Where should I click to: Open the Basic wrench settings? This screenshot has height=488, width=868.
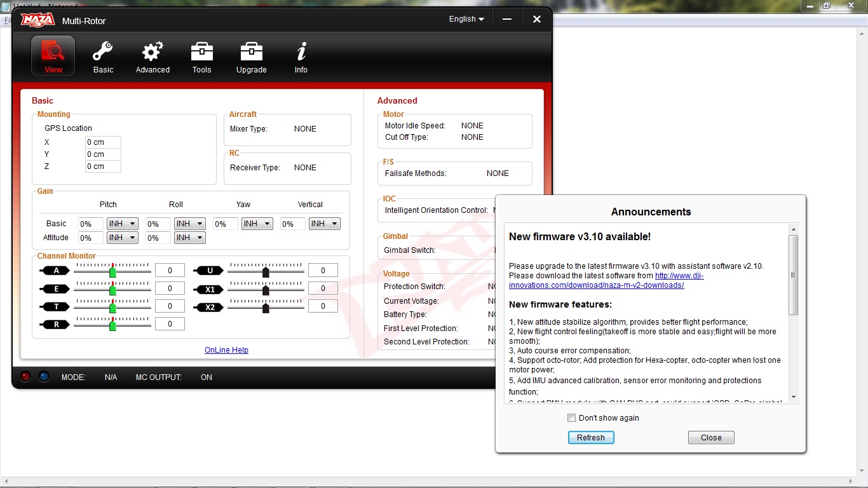(103, 57)
